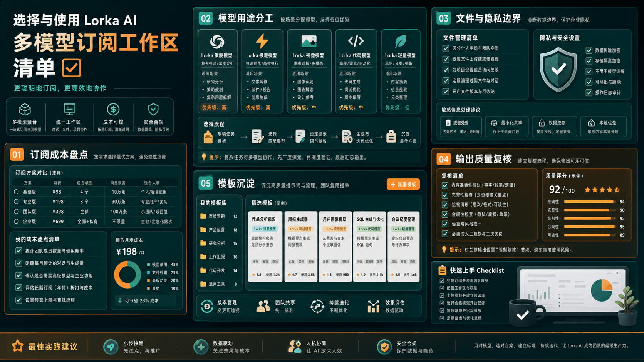Viewport: 644px width, 362px height.
Task: Open the 市场营销 template folder
Action: point(219,216)
